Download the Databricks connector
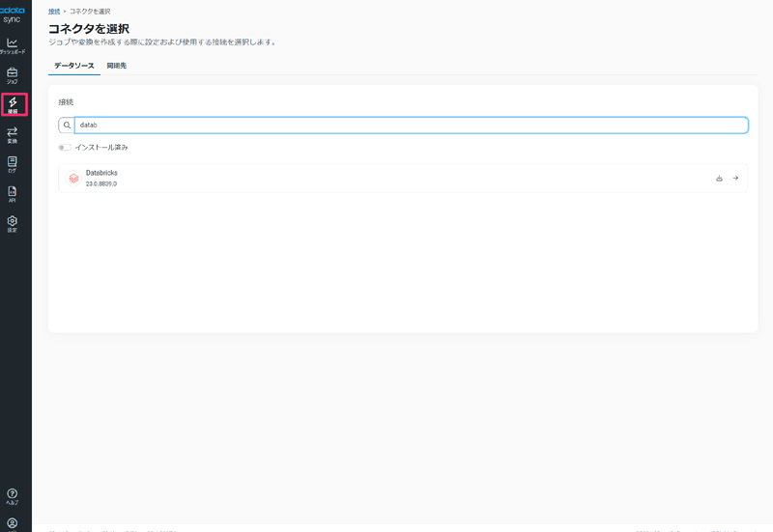 [x=719, y=179]
